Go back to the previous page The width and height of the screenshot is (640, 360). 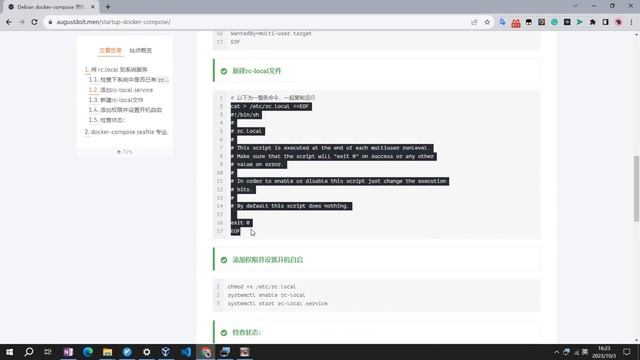pyautogui.click(x=9, y=22)
